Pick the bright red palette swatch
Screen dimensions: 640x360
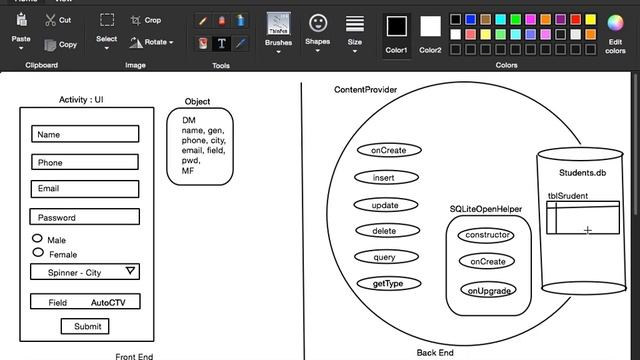pyautogui.click(x=576, y=19)
